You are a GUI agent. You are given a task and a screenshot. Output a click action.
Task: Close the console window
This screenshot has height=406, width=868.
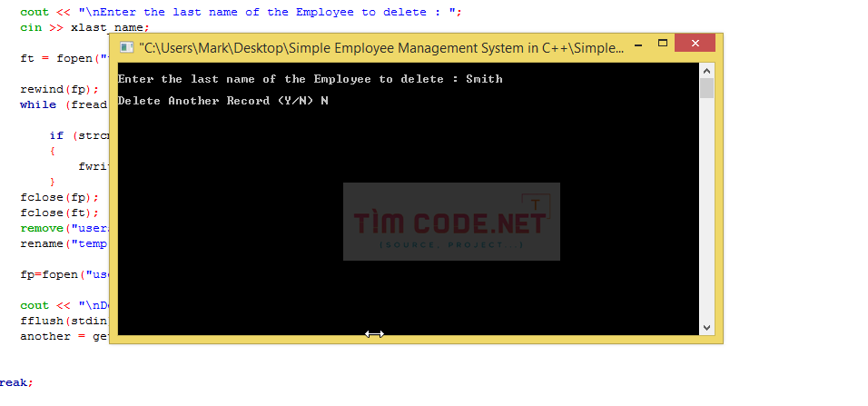click(695, 44)
